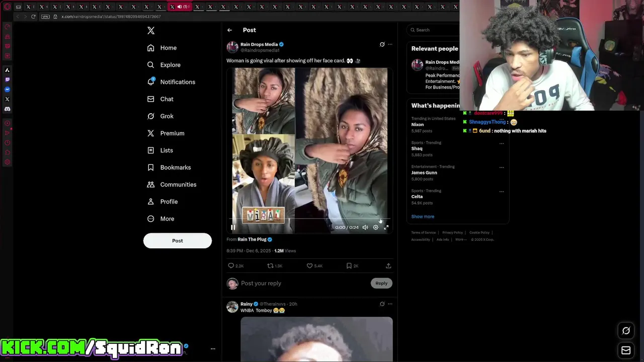Image resolution: width=644 pixels, height=362 pixels.
Task: Click the browser back arrow
Action: pos(18,17)
